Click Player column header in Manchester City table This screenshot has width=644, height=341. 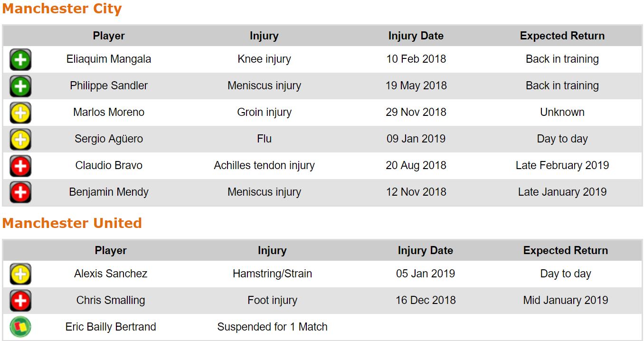tap(109, 36)
